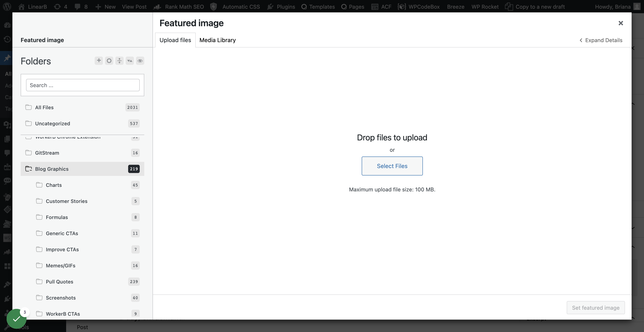Open the WP Rocket admin bar menu
This screenshot has width=644, height=332.
coord(485,6)
